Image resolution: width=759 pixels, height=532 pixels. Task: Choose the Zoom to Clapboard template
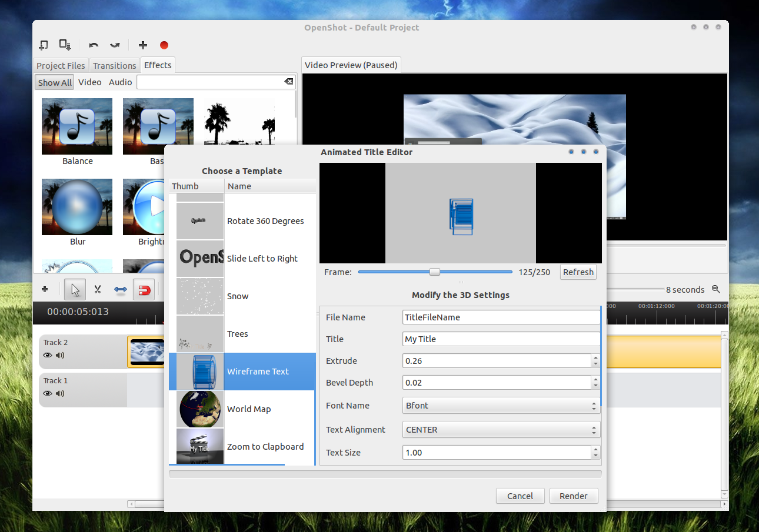tap(242, 446)
